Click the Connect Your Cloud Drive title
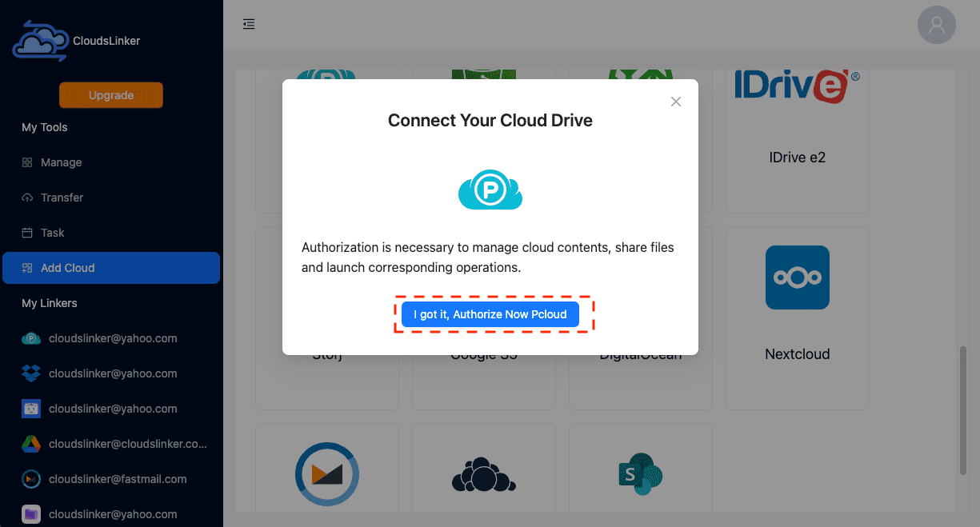 pos(490,121)
